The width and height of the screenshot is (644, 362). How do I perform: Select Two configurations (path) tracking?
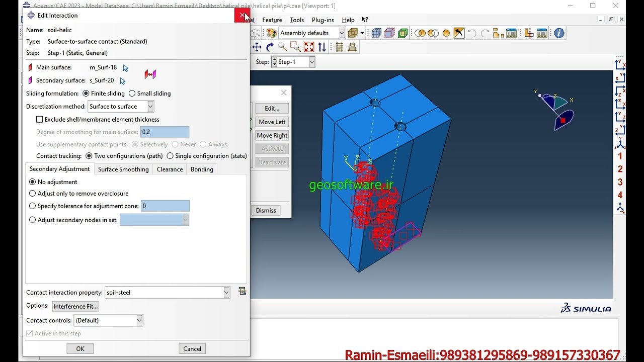[x=89, y=156]
